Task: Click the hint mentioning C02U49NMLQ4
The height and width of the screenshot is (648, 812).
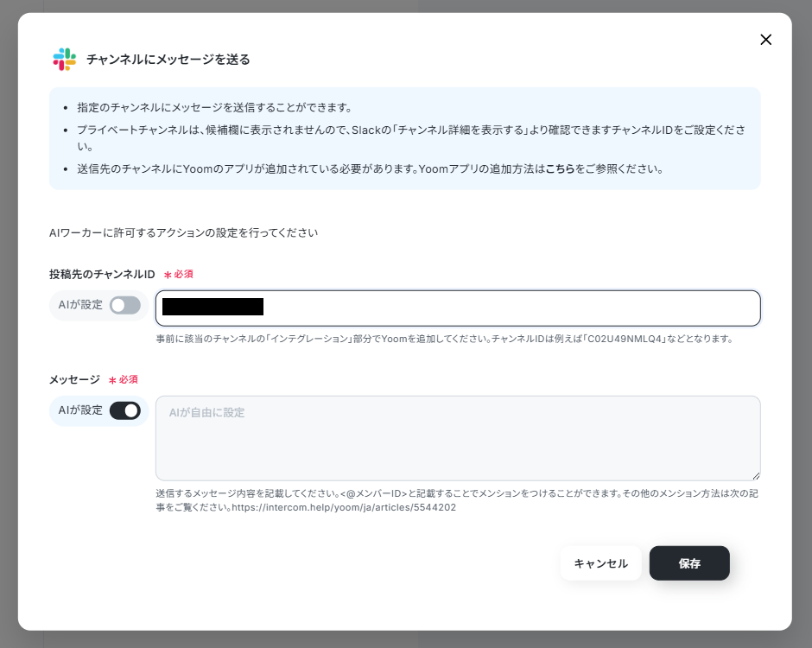Action: pyautogui.click(x=444, y=339)
